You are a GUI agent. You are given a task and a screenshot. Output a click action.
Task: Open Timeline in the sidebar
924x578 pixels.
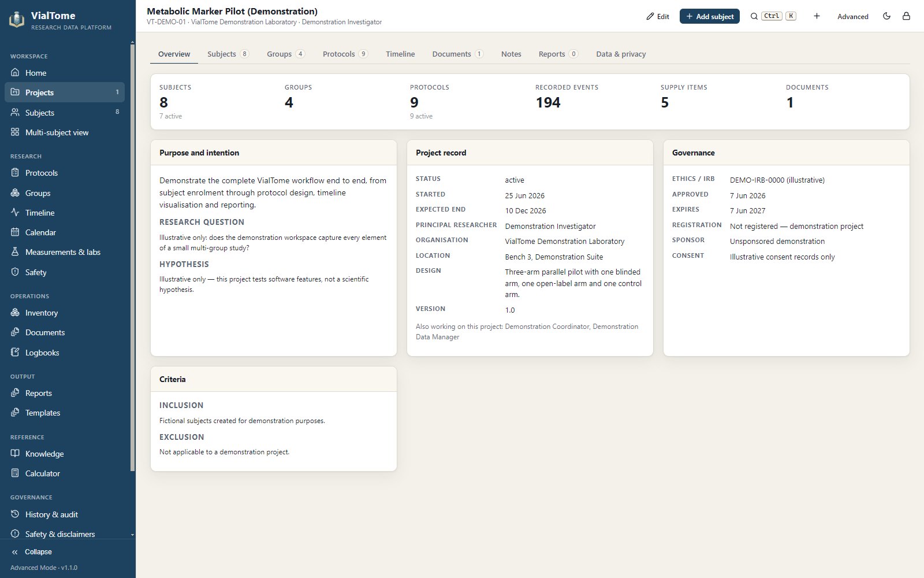(x=65, y=213)
